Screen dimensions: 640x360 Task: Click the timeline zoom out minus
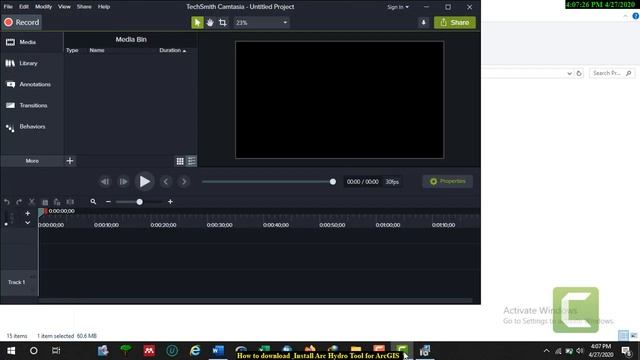coord(108,202)
